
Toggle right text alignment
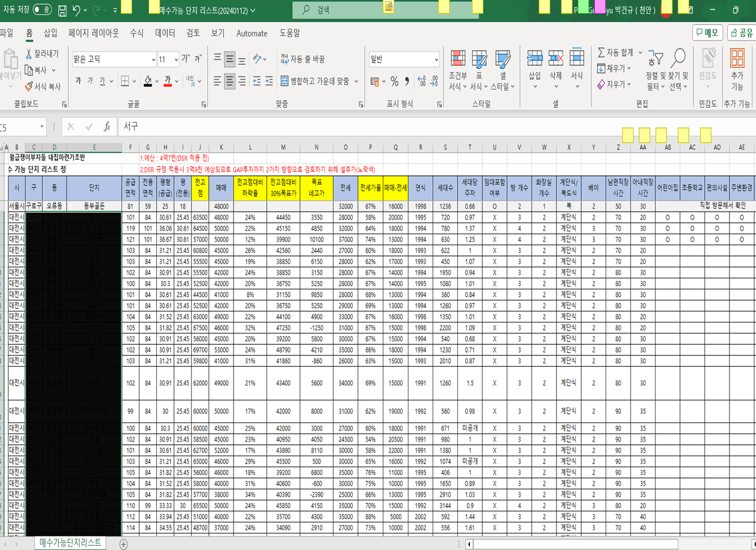[242, 81]
